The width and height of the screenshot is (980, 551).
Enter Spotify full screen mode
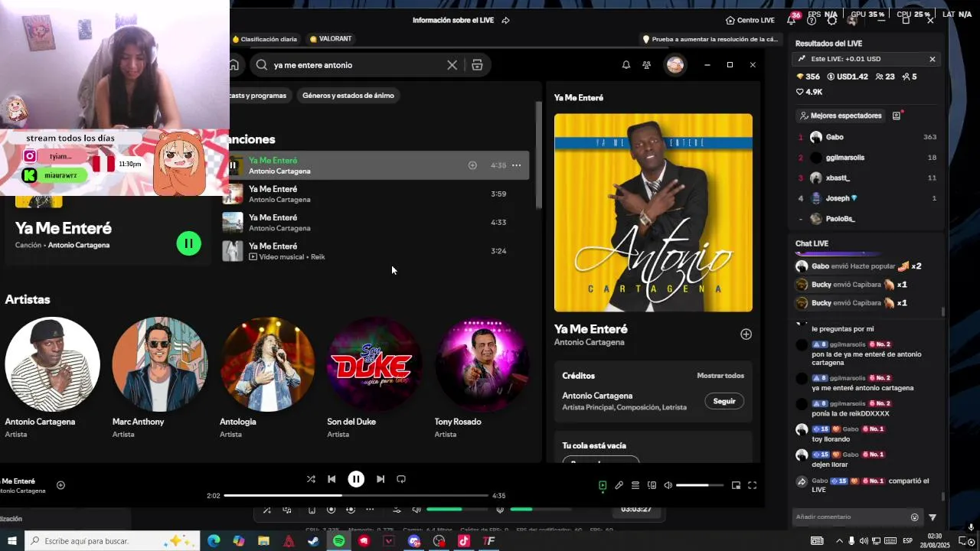coord(752,485)
